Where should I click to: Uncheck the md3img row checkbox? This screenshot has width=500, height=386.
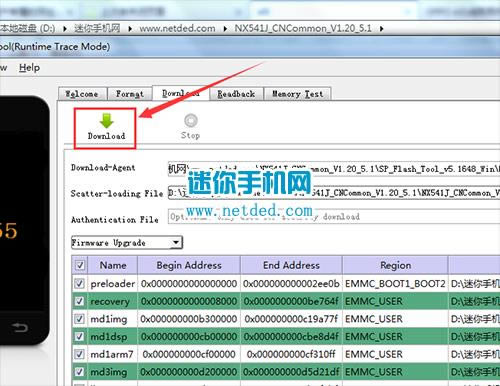[x=79, y=372]
